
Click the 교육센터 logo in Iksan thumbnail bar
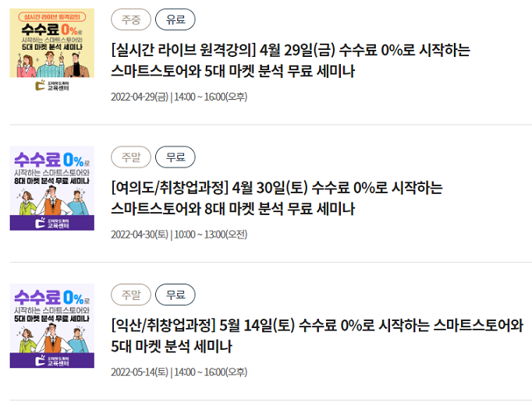tap(52, 361)
